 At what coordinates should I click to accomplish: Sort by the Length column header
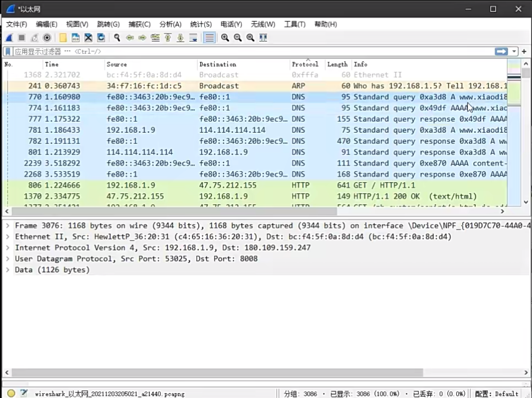point(338,64)
